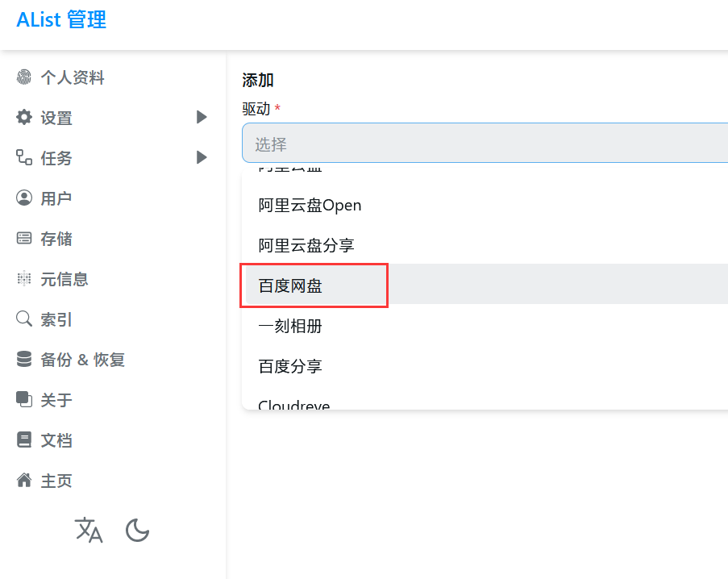The image size is (728, 579).
Task: Click the magnifier icon beside 索引
Action: pos(24,319)
